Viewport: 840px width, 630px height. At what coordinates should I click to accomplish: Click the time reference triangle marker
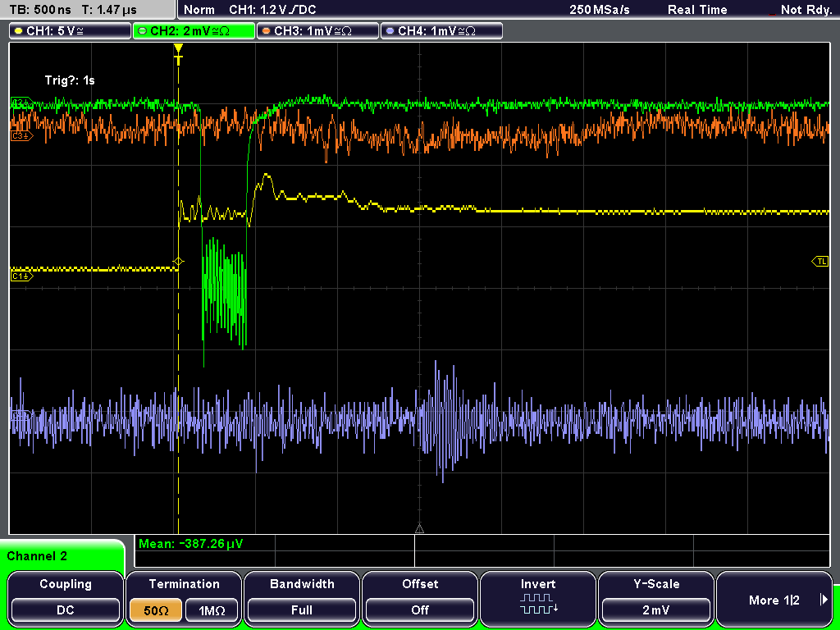coord(419,529)
